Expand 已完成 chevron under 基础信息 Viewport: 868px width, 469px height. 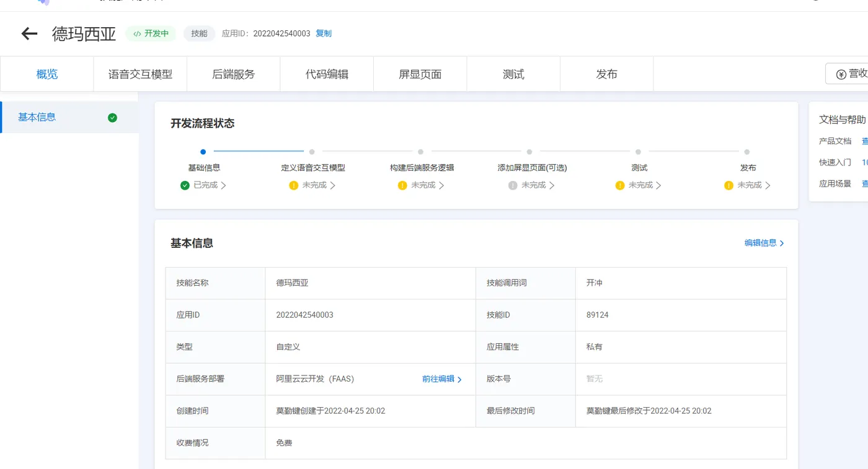click(224, 185)
